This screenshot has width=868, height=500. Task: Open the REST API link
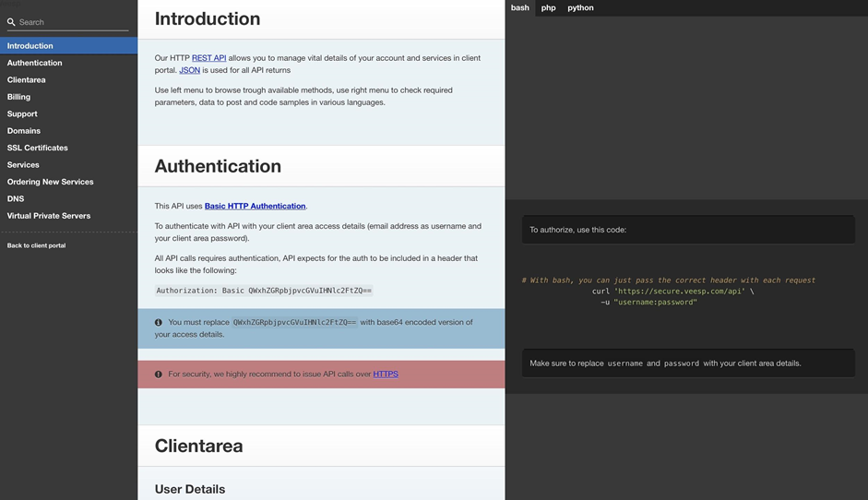click(208, 58)
